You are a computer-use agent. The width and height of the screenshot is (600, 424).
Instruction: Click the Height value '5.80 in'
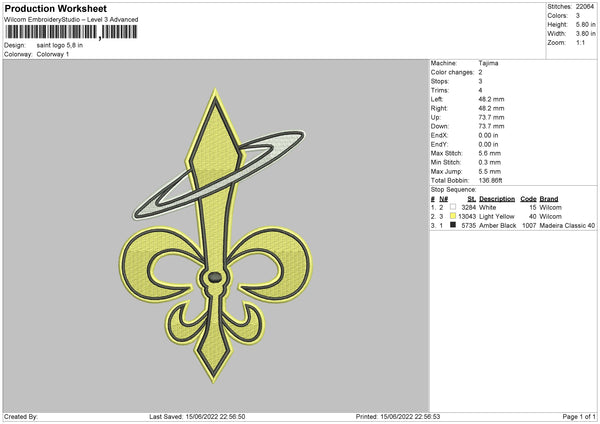[585, 24]
